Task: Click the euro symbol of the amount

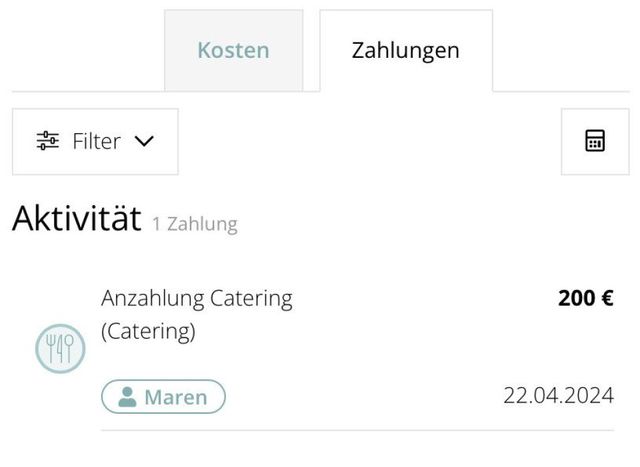Action: point(605,298)
